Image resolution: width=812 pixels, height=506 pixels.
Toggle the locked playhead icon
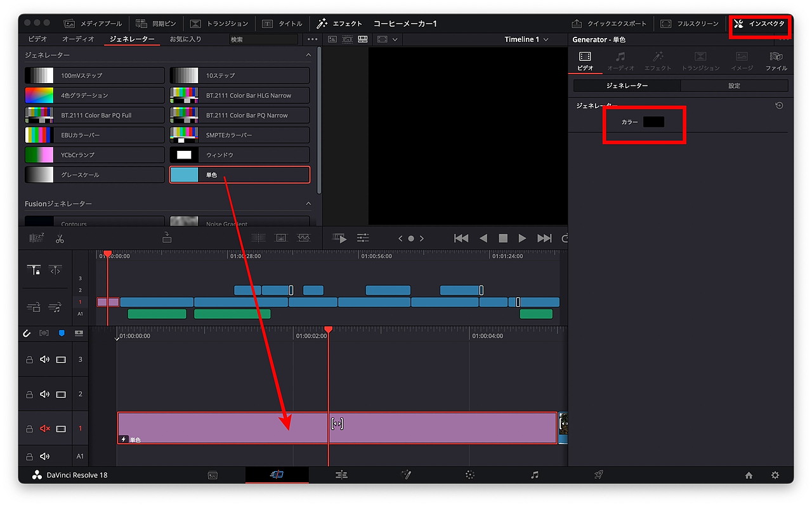point(34,270)
